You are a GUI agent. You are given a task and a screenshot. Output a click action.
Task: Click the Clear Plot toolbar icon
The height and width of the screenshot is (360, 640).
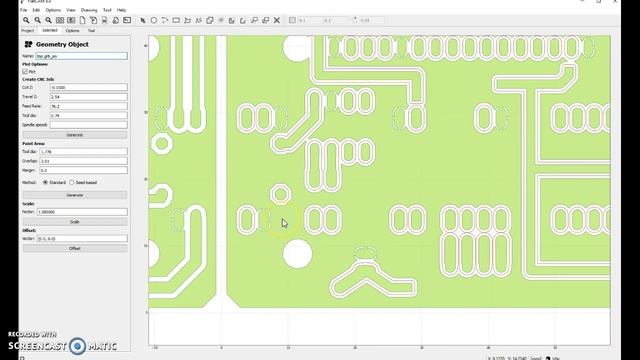[60, 20]
